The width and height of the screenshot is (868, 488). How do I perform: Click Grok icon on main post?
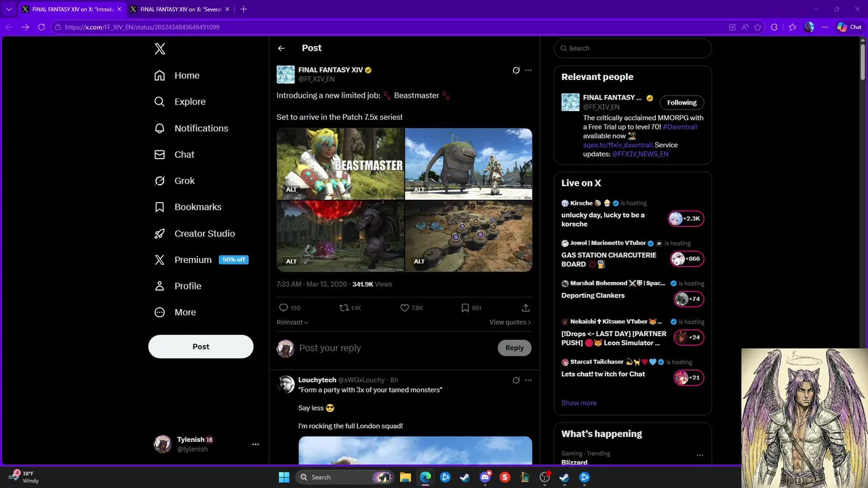pos(516,70)
